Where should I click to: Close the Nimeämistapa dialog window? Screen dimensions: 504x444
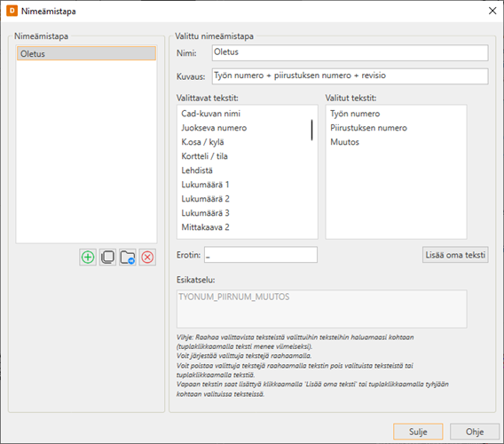click(492, 11)
